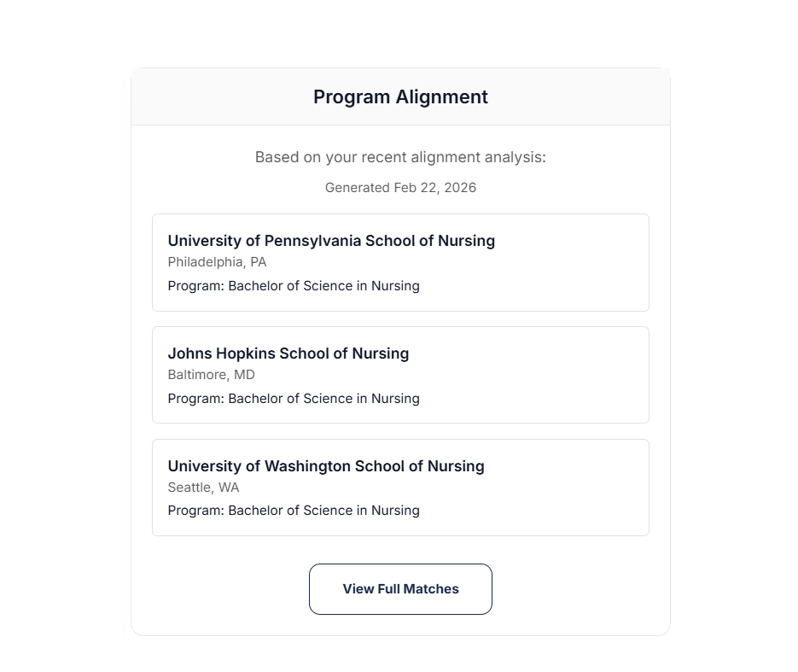798x672 pixels.
Task: Click the Baltimore, MD location text
Action: (x=211, y=375)
